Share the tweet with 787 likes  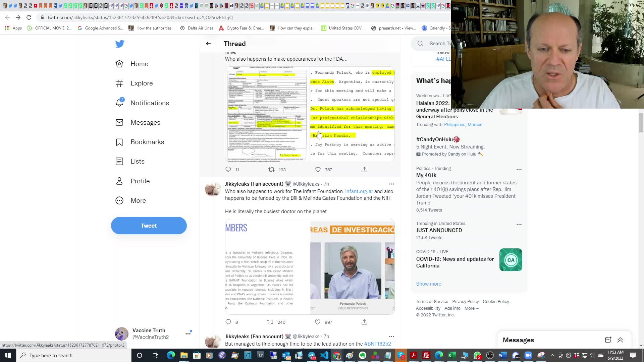coord(364,170)
